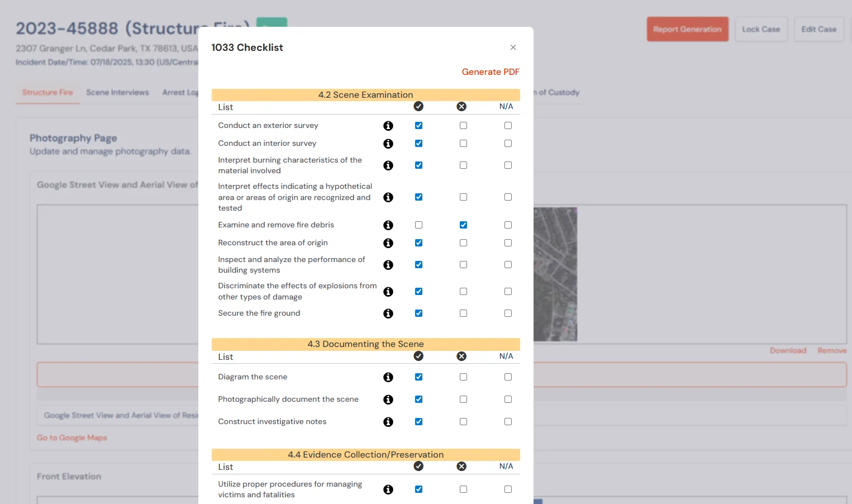
Task: Click the Generate PDF link
Action: (x=491, y=72)
